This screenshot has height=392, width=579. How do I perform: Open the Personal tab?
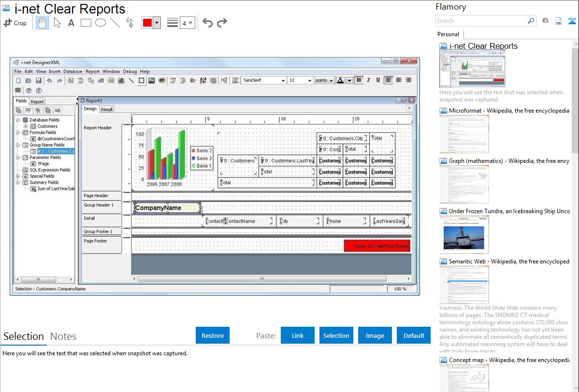[448, 34]
